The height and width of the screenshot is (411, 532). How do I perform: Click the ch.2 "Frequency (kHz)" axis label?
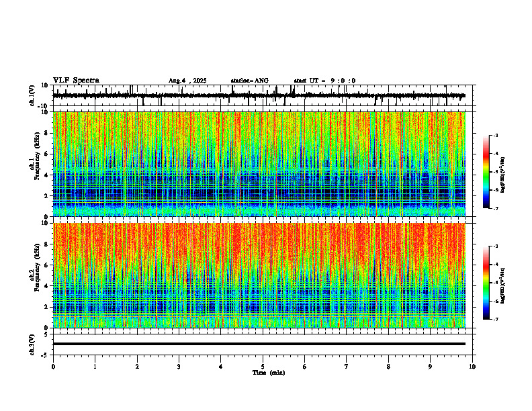click(x=37, y=267)
